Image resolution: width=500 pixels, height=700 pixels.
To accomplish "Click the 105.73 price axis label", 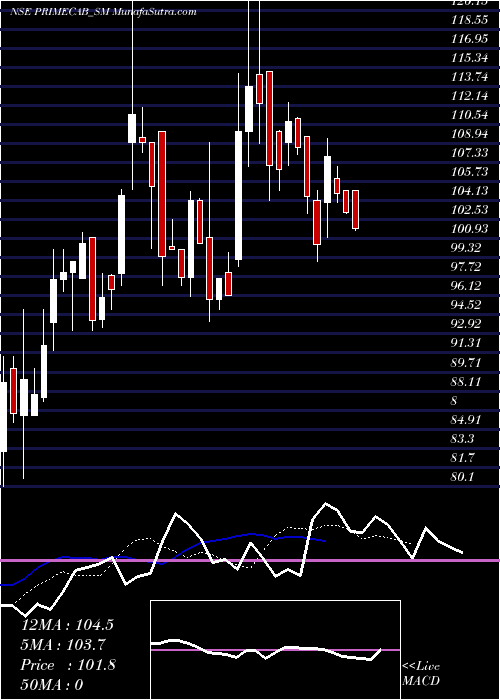I will tap(469, 172).
